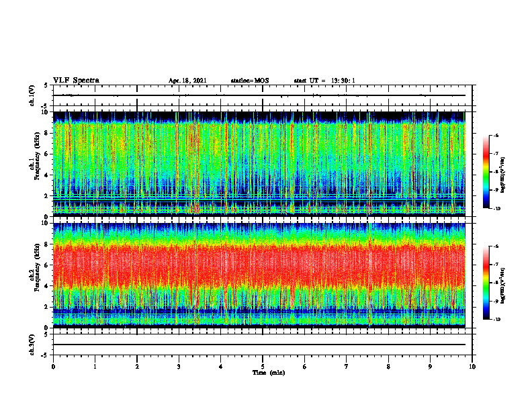Select the ch.2 "Frequency (kHz)" axis label

point(37,266)
